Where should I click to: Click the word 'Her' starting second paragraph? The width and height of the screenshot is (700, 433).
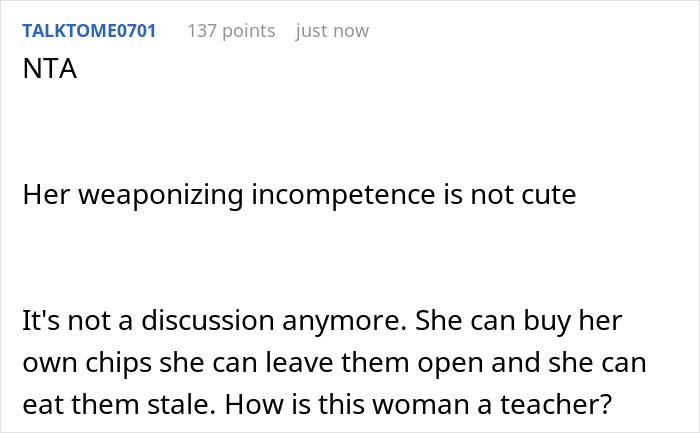[43, 195]
